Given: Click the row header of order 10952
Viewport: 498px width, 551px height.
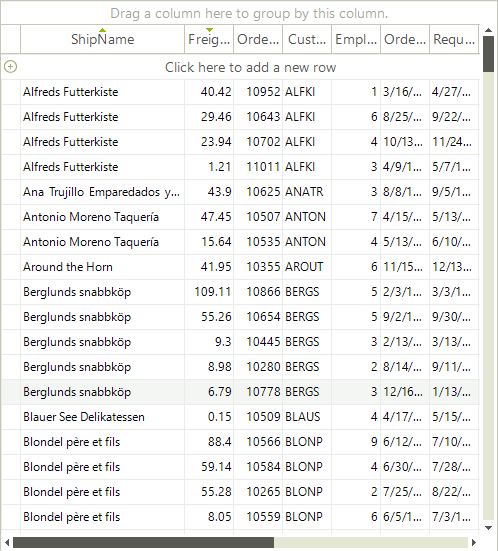Looking at the screenshot, I should [11, 92].
